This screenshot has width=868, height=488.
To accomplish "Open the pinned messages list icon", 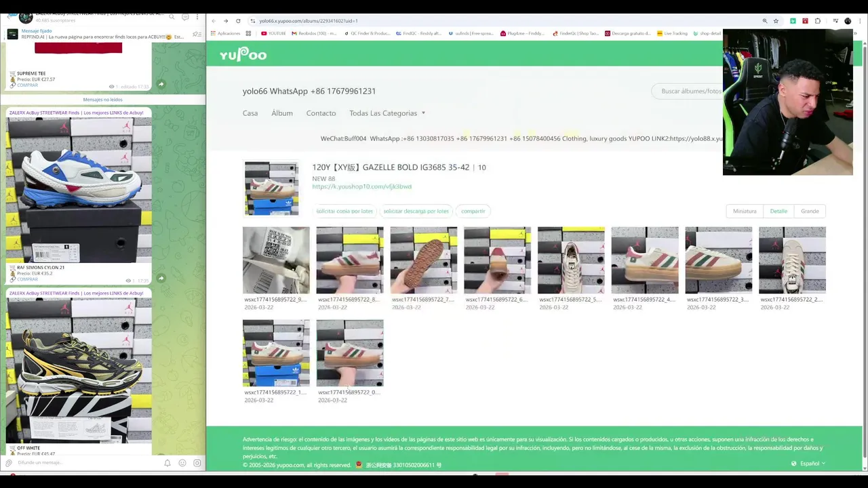I will pos(197,35).
